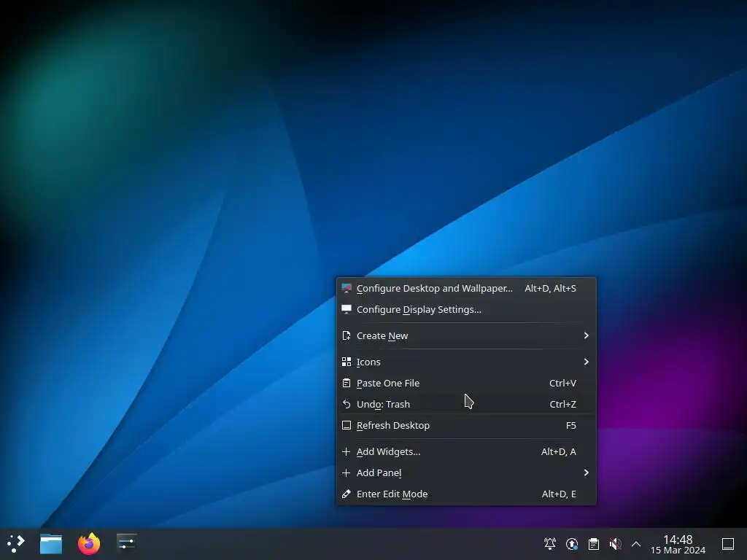
Task: Click the Show Desktop panel button
Action: click(728, 544)
